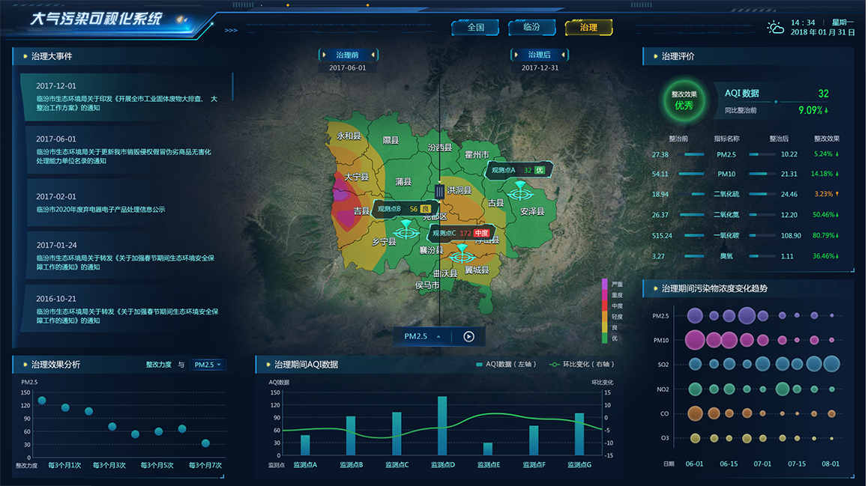Click the 整改效果 优秀 circular badge

pyautogui.click(x=684, y=100)
